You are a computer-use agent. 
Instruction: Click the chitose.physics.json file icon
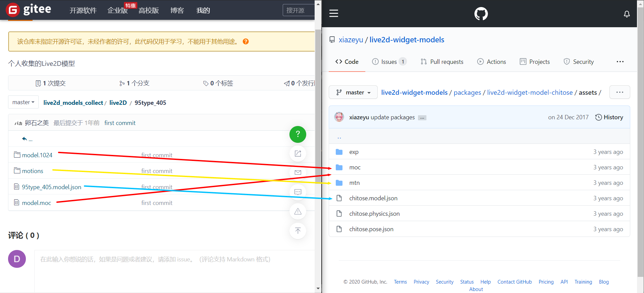pos(339,214)
